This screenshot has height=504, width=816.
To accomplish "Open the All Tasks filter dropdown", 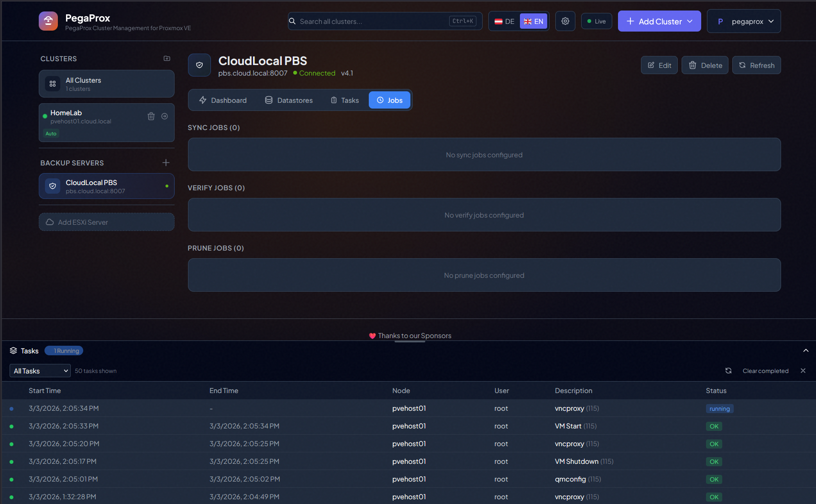I will tap(40, 371).
